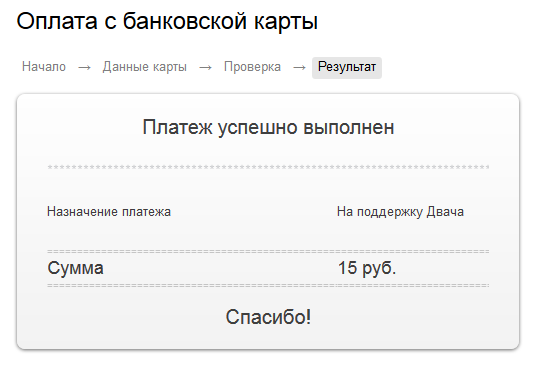
Task: Click the dotted separator under success heading
Action: 268,167
